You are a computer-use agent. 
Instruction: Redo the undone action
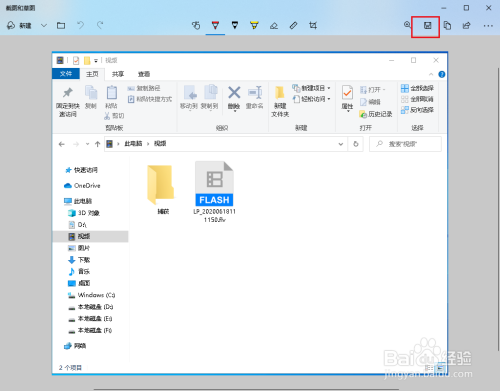(100, 25)
